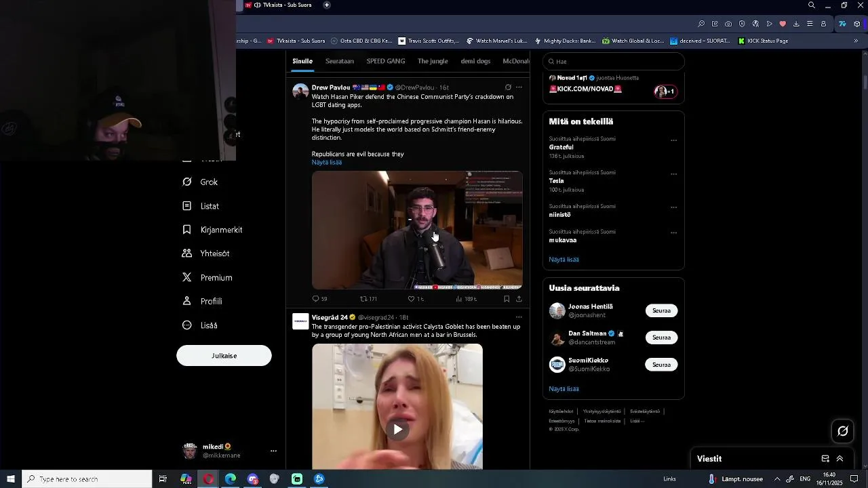Screen dimensions: 868x488
Task: Open Windows Start menu
Action: [x=11, y=479]
